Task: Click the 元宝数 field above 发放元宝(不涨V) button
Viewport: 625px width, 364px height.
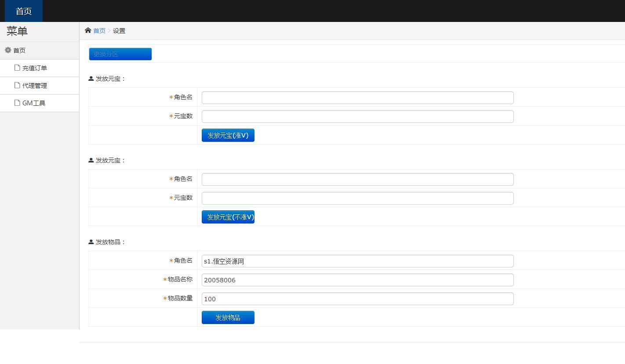Action: point(357,198)
